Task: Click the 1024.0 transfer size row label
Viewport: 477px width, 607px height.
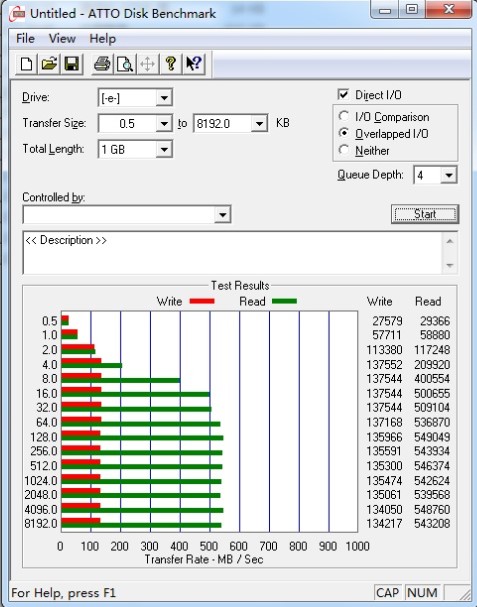Action: click(41, 481)
